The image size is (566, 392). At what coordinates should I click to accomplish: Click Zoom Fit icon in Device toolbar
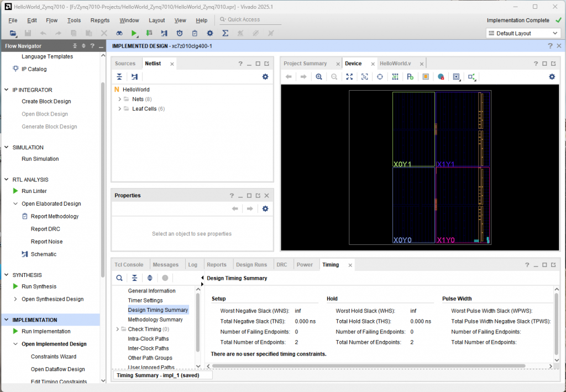pyautogui.click(x=349, y=76)
